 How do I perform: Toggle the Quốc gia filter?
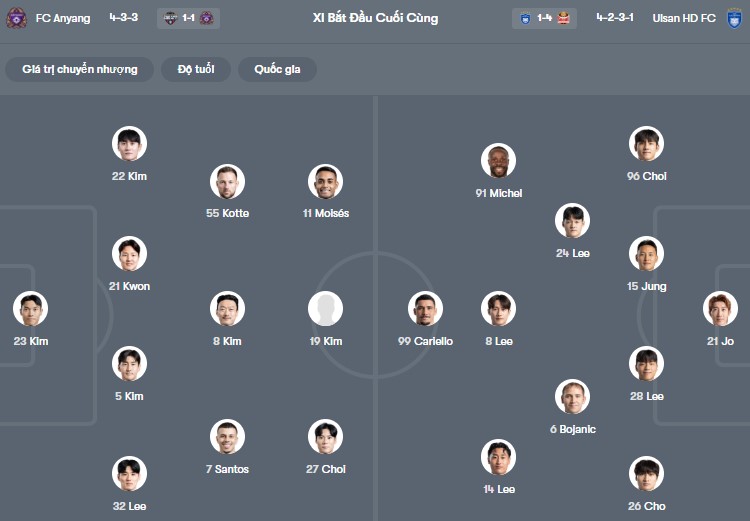(x=277, y=69)
